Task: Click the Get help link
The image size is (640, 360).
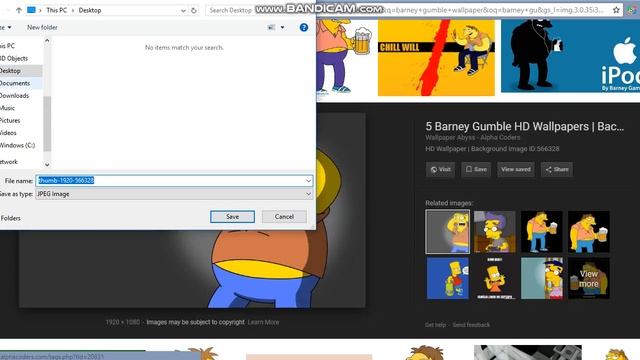Action: pyautogui.click(x=435, y=325)
